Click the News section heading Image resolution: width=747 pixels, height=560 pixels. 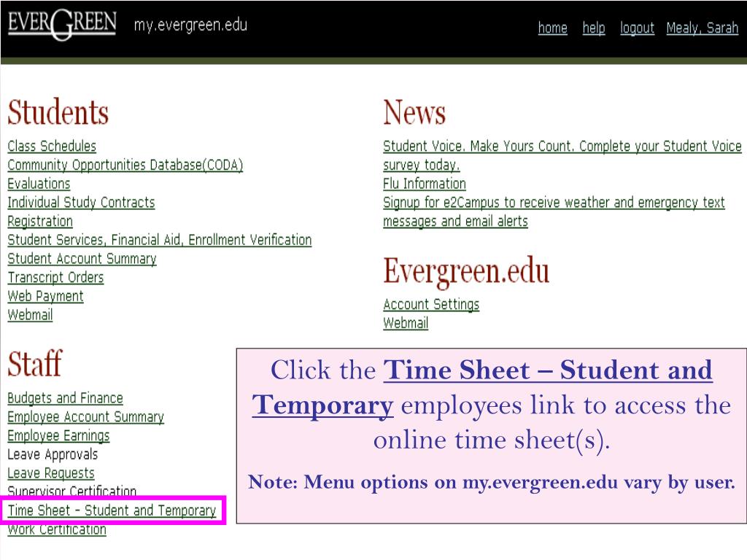(x=414, y=112)
